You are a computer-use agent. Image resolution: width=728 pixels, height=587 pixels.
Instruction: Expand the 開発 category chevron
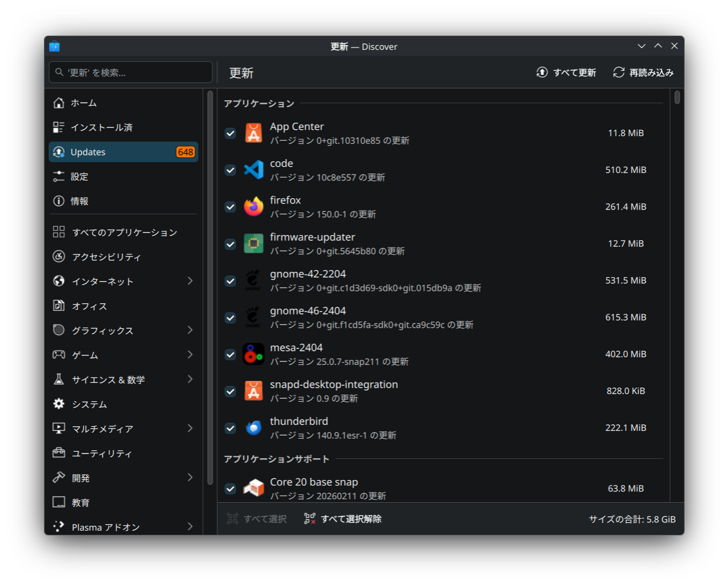pyautogui.click(x=190, y=477)
